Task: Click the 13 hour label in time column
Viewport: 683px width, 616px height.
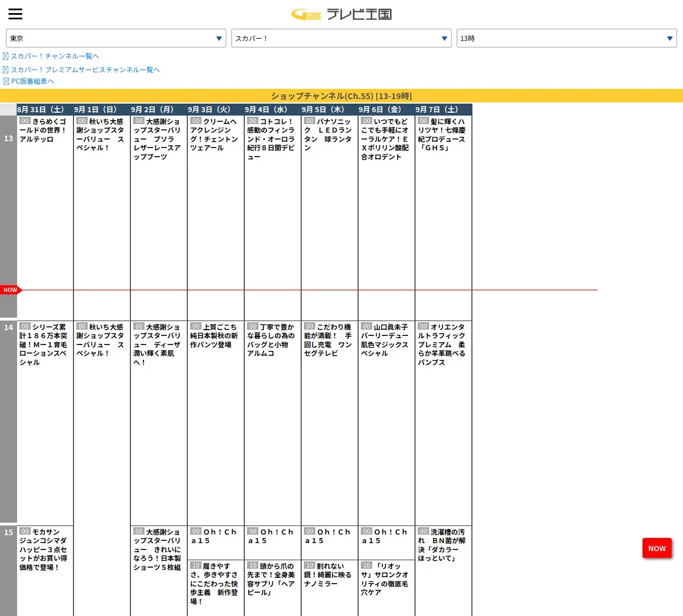Action: [9, 138]
